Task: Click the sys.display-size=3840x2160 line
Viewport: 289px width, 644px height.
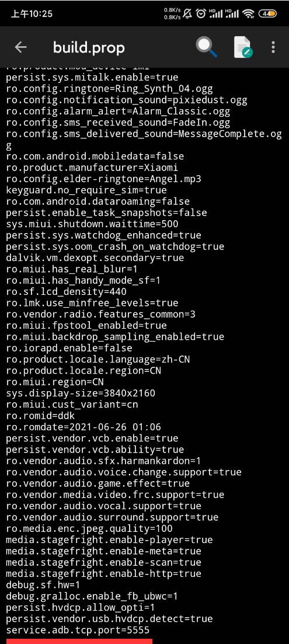Action: point(81,393)
